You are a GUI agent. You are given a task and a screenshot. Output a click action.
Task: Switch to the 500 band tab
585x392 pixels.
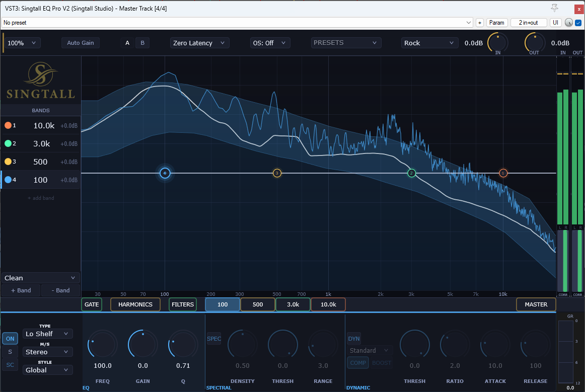[x=258, y=304]
